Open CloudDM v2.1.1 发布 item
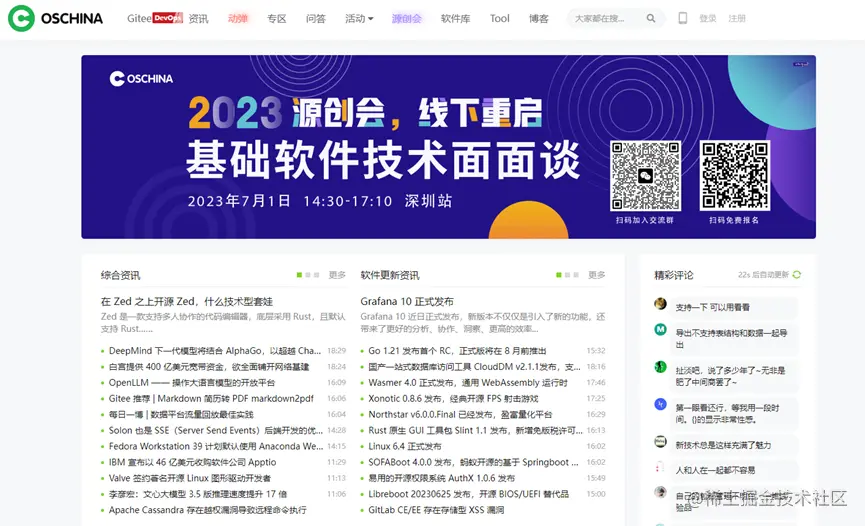This screenshot has width=865, height=526. [474, 366]
